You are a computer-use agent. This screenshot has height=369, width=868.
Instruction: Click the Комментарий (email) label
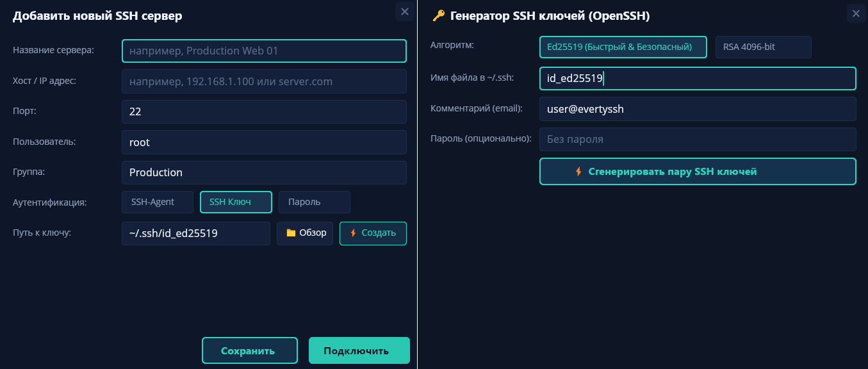(x=477, y=108)
